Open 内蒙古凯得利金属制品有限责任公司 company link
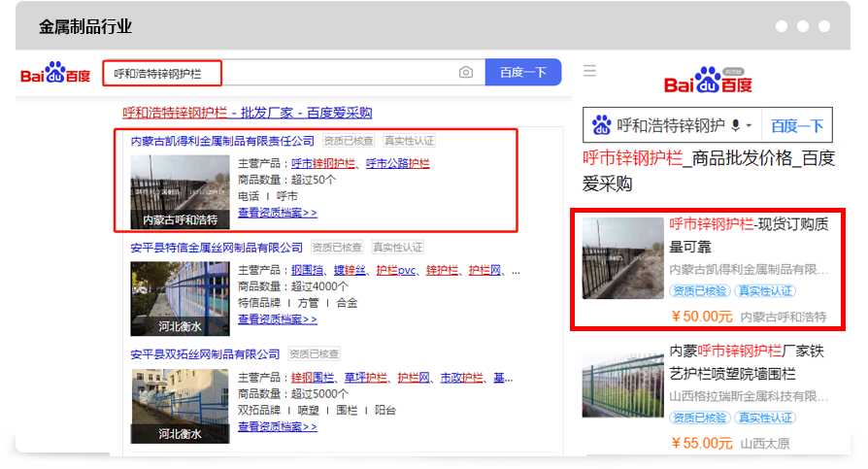The height and width of the screenshot is (469, 868). point(222,141)
